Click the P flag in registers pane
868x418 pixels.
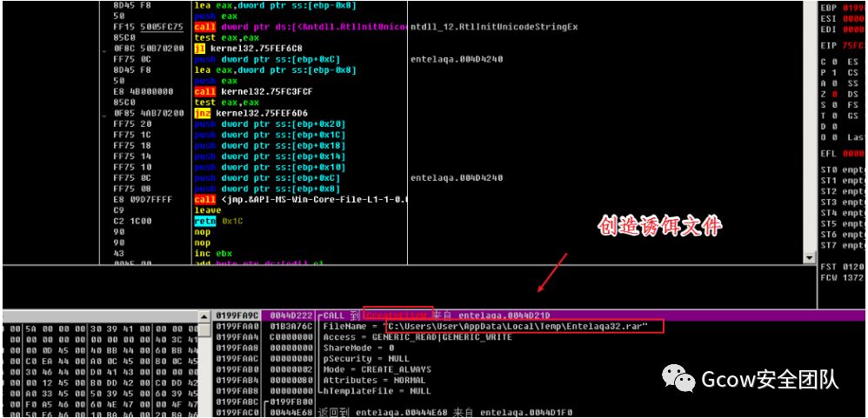pos(830,72)
